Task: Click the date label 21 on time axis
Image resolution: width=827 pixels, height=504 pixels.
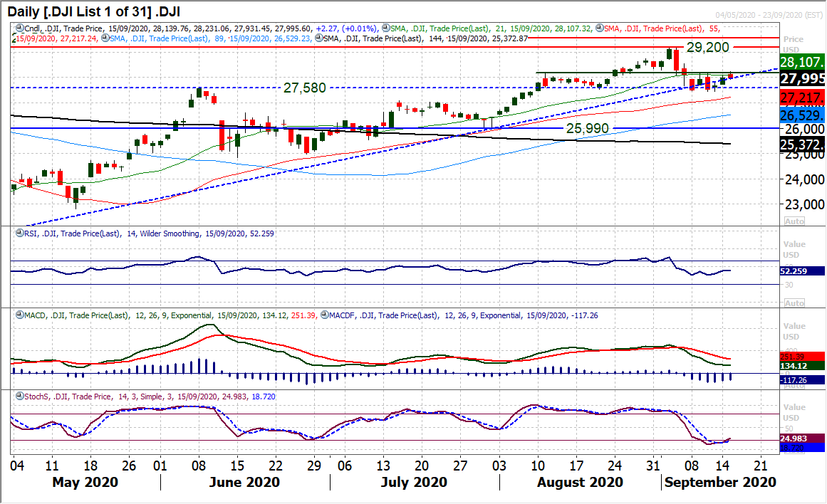Action: 760,466
